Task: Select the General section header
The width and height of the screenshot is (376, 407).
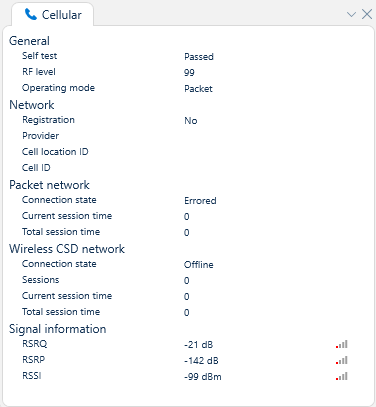Action: (x=29, y=41)
